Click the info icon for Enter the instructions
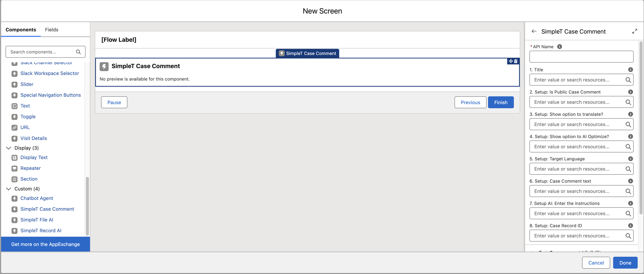Screen dimensions: 644x274 (630, 203)
